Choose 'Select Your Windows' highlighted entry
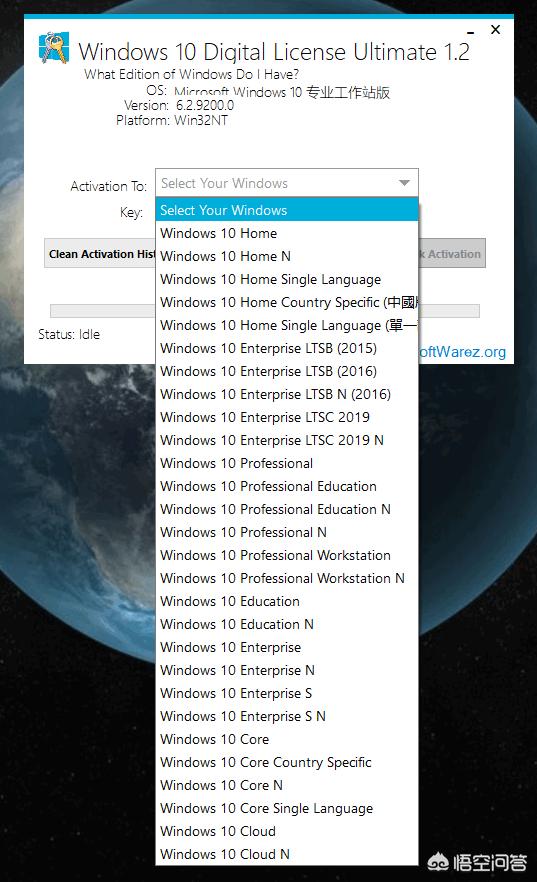 pos(287,210)
